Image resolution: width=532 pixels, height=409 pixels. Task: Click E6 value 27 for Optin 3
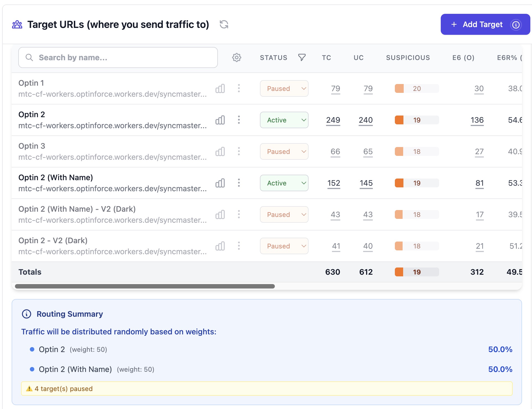(x=479, y=152)
